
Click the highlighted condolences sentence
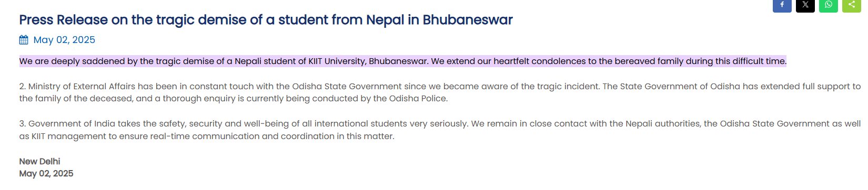pyautogui.click(x=403, y=61)
